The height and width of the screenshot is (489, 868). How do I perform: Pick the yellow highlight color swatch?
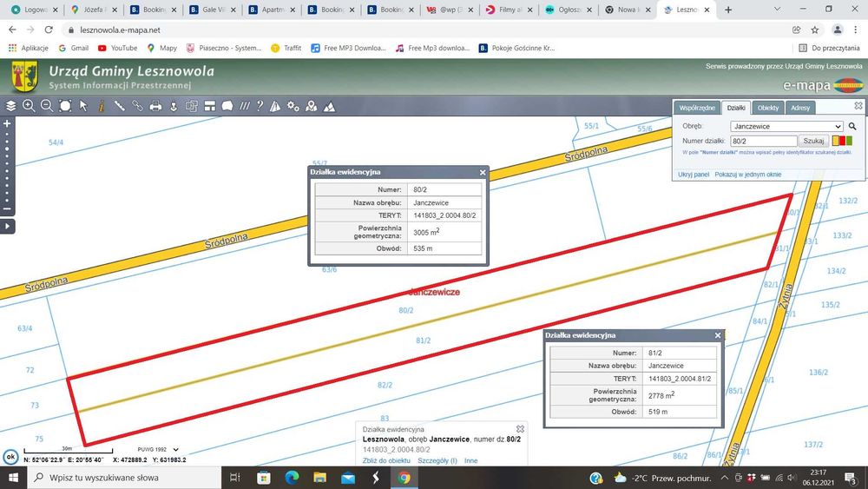click(835, 141)
